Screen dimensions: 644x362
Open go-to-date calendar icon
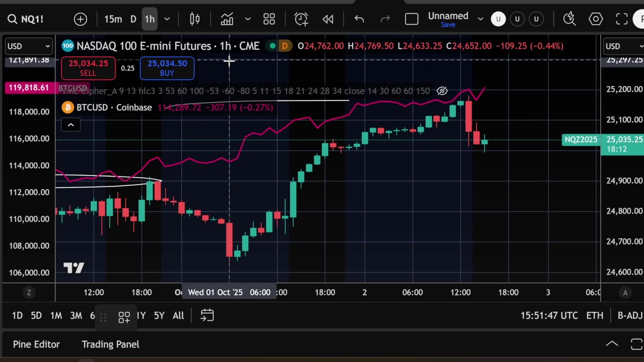[x=207, y=316]
